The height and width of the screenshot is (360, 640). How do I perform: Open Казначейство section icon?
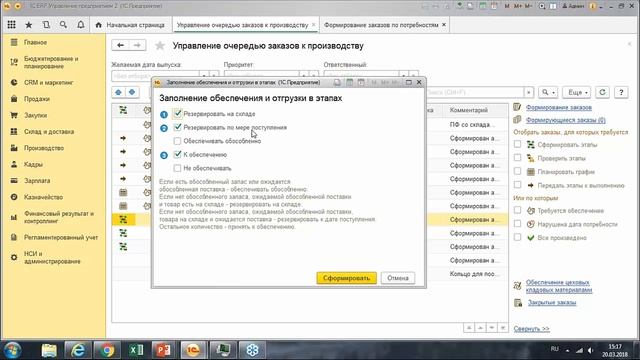click(14, 197)
